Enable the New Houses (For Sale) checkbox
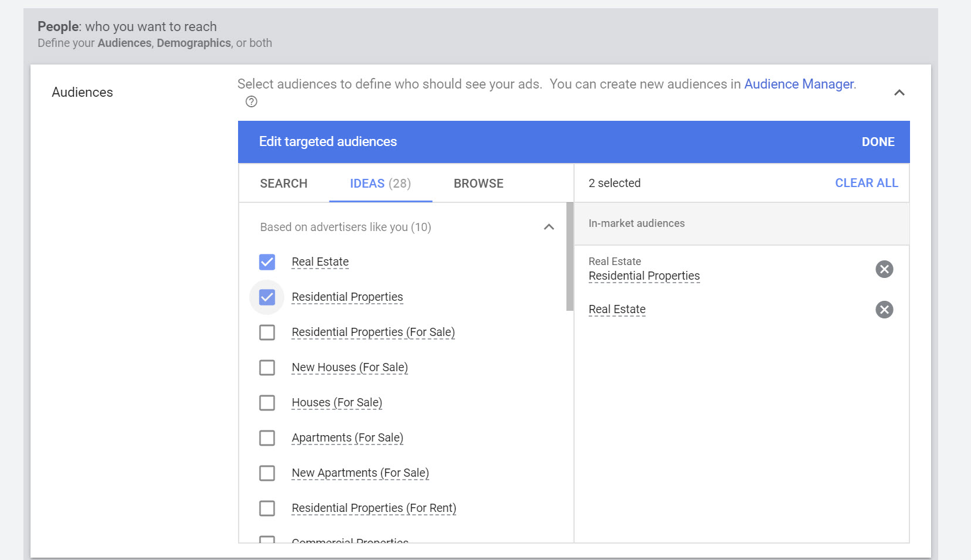 tap(267, 368)
